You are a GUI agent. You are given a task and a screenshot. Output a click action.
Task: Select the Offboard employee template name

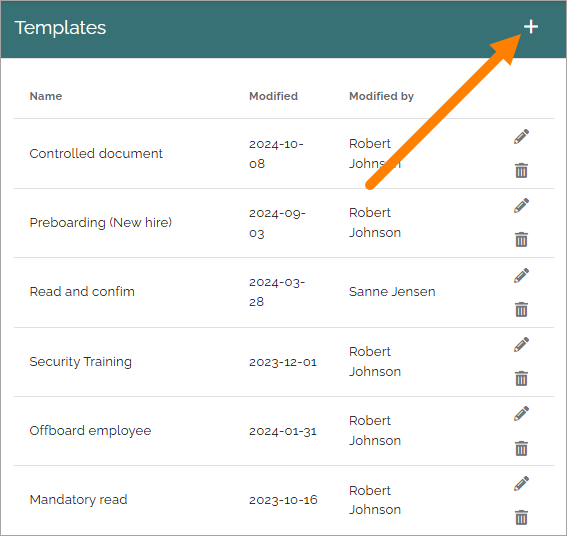tap(90, 431)
